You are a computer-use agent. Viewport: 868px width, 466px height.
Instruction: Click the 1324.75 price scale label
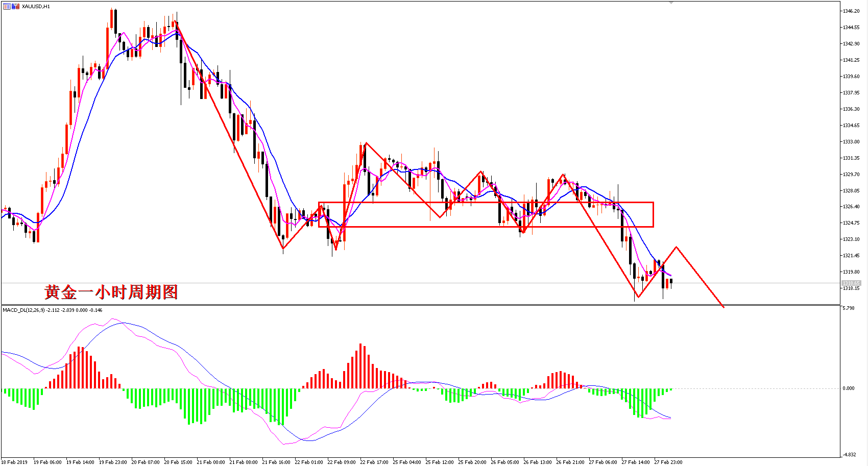pos(851,223)
